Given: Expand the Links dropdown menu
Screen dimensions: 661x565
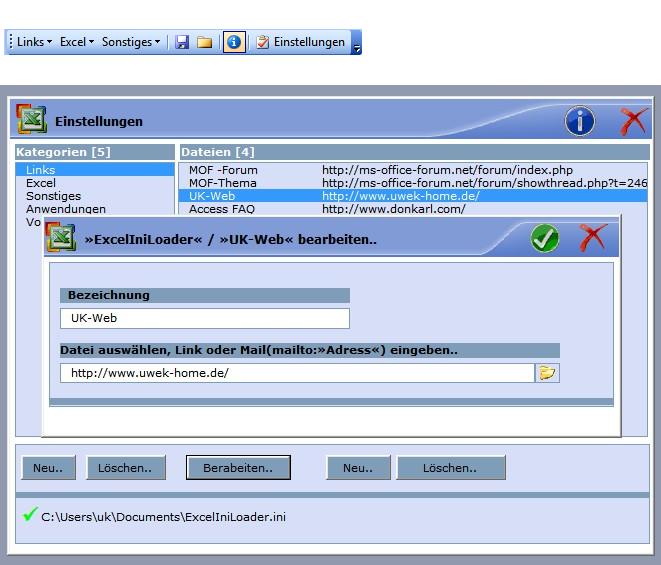Looking at the screenshot, I should tap(34, 42).
